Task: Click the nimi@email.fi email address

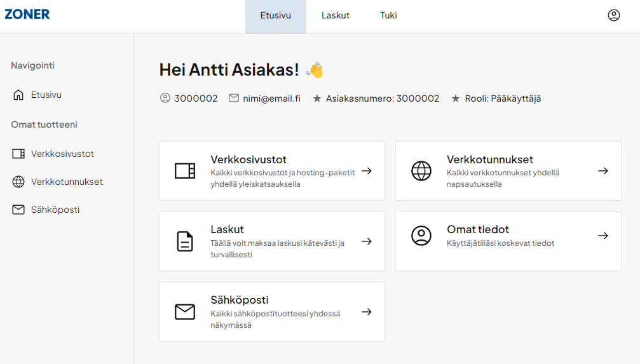Action: [x=271, y=98]
